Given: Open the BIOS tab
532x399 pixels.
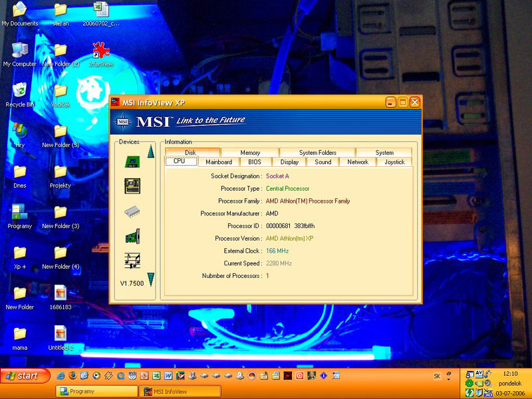Looking at the screenshot, I should (255, 162).
